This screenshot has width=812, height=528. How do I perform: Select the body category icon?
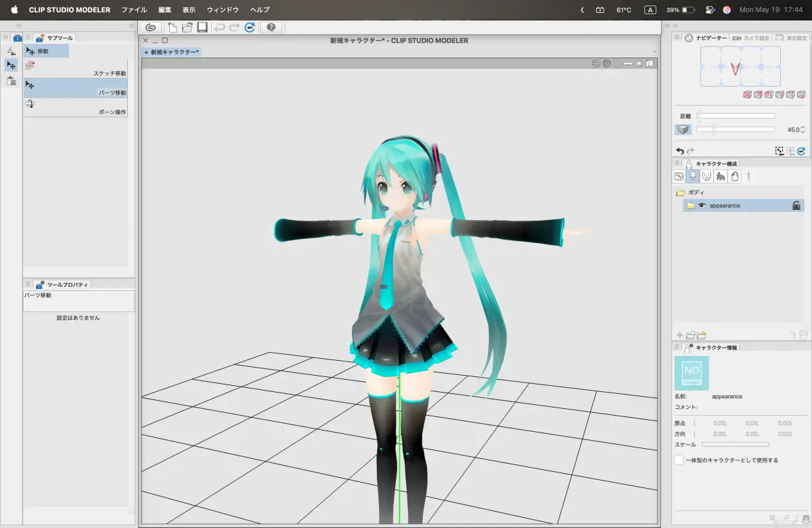[x=693, y=176]
